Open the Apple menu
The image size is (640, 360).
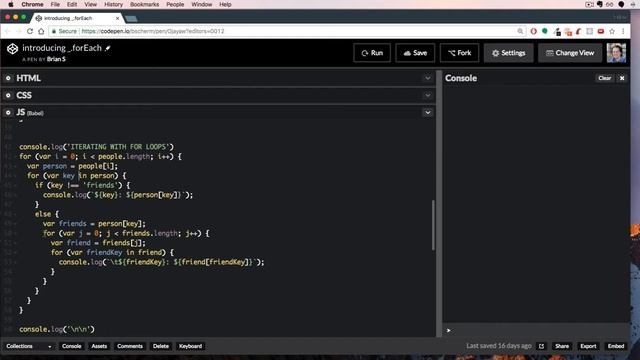pyautogui.click(x=11, y=4)
